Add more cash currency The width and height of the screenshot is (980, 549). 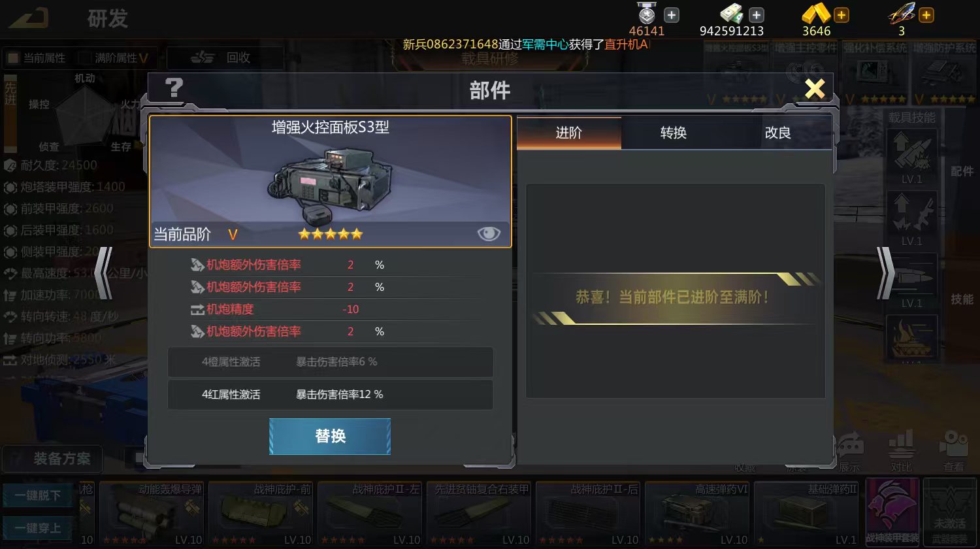tap(757, 15)
